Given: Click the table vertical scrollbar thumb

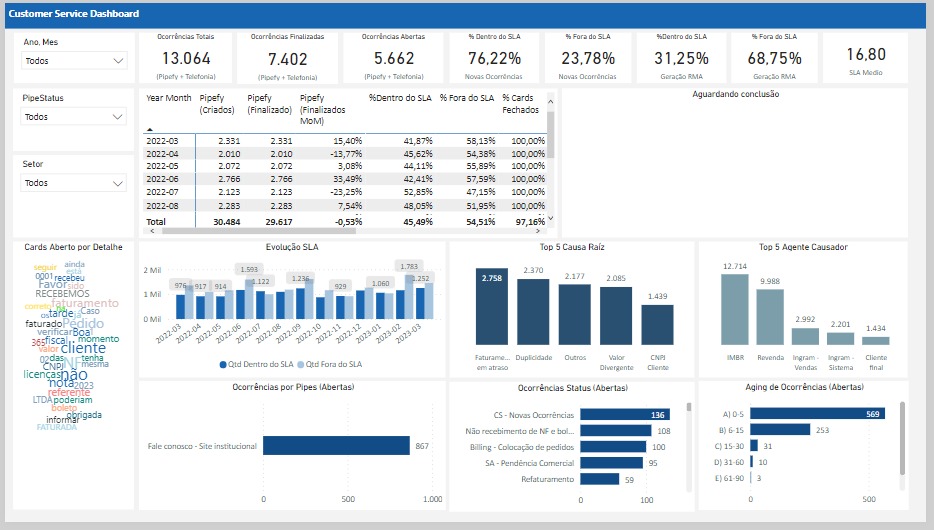Looking at the screenshot, I should [550, 135].
